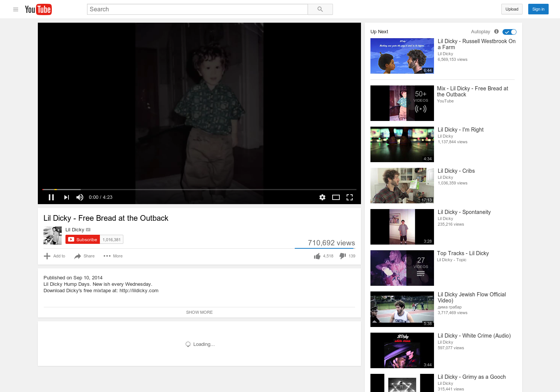Screen dimensions: 560x392
Task: Click the Sign in button
Action: [x=538, y=9]
